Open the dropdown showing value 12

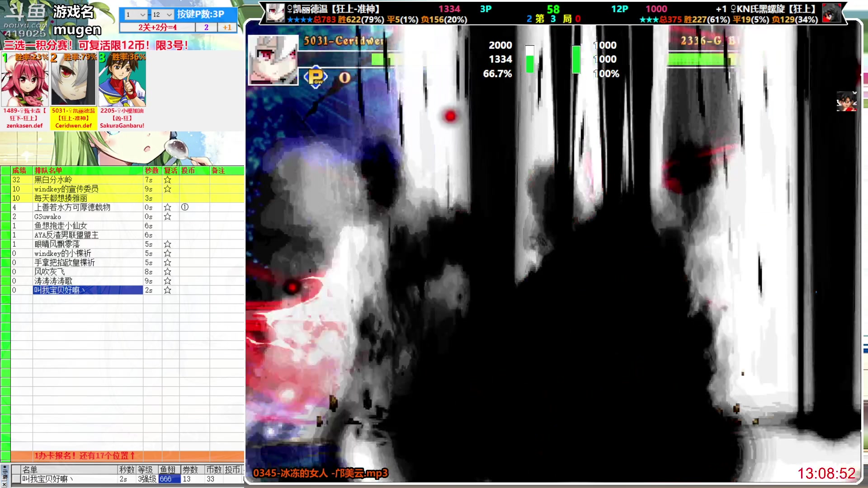tap(162, 14)
